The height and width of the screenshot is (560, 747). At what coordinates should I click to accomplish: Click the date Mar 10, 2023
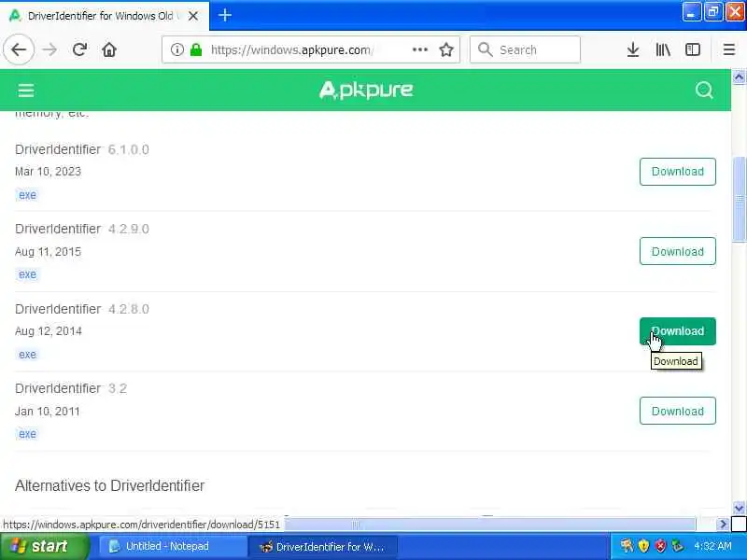pos(49,172)
